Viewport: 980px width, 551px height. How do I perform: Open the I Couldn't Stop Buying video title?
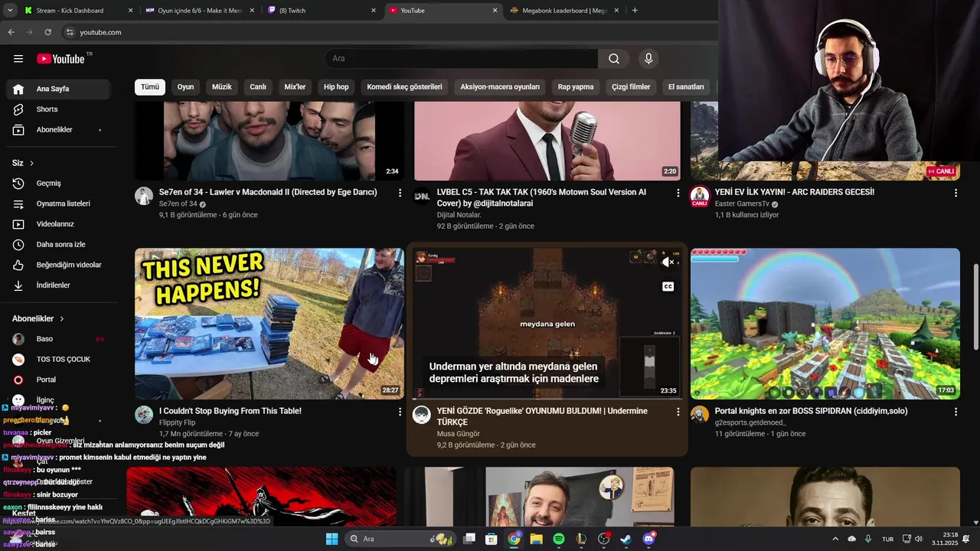230,411
